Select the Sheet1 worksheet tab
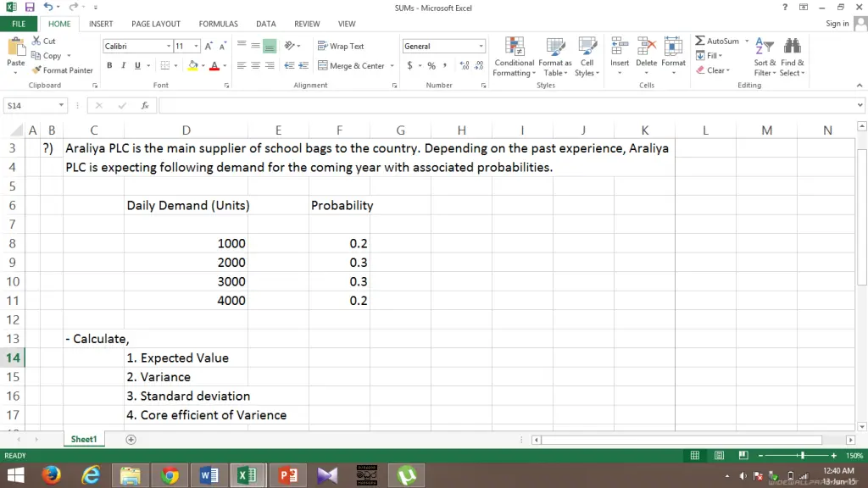The height and width of the screenshot is (488, 868). click(x=84, y=440)
